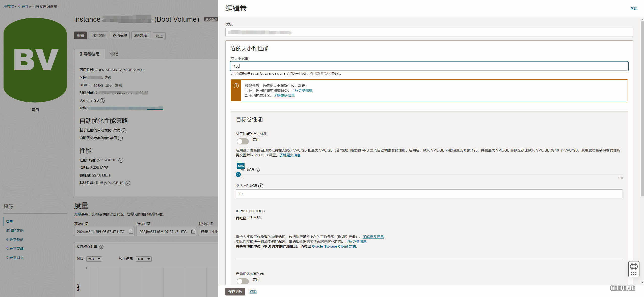
Task: Open the calendar icon for 结束时间
Action: click(193, 231)
